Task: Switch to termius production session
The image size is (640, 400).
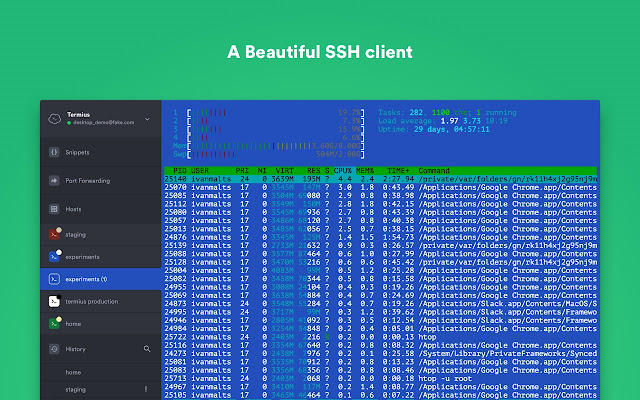Action: [100, 301]
